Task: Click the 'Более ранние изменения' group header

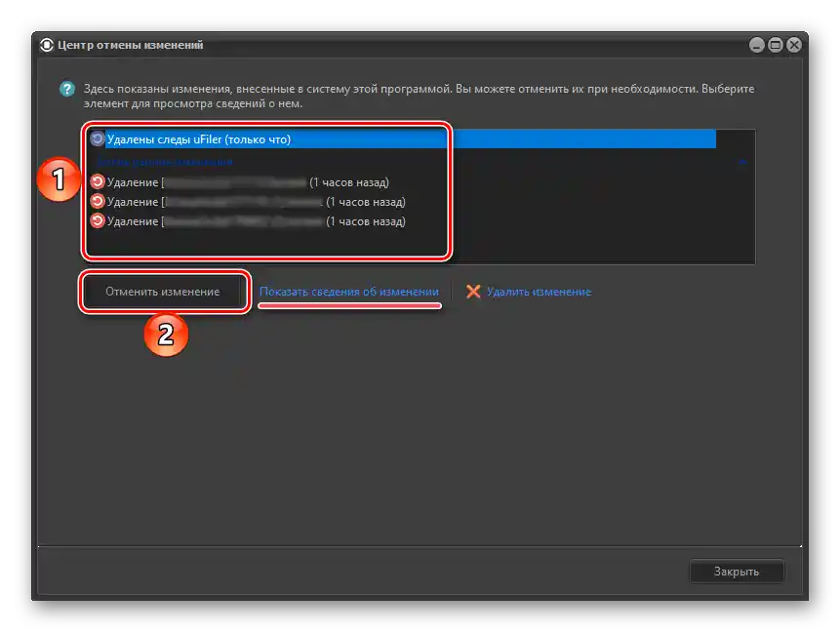Action: [165, 162]
